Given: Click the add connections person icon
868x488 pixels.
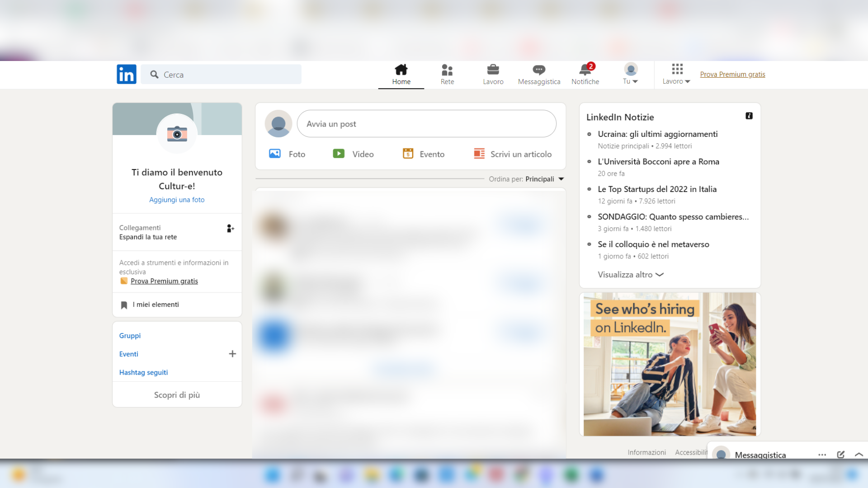Looking at the screenshot, I should 230,229.
